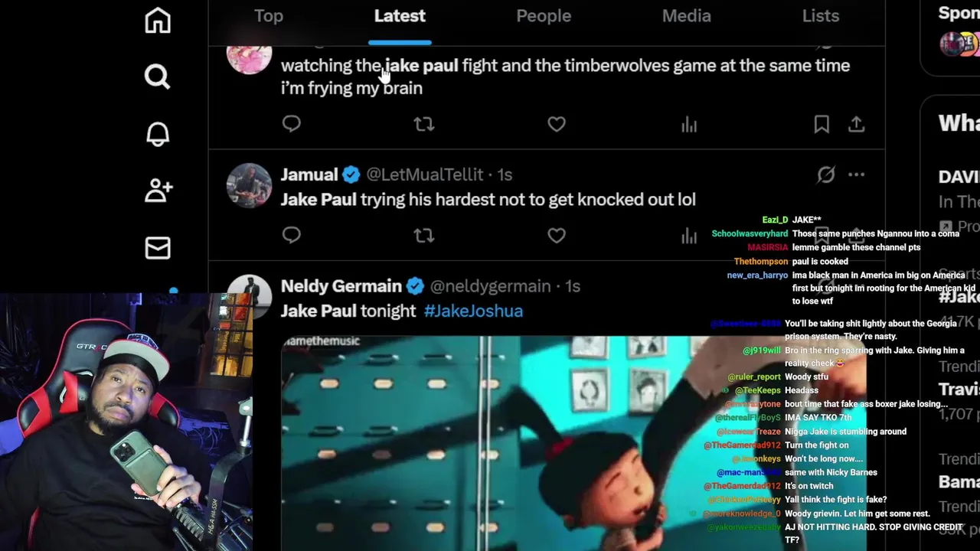Open Notifications bell icon
The image size is (980, 551).
tap(158, 134)
